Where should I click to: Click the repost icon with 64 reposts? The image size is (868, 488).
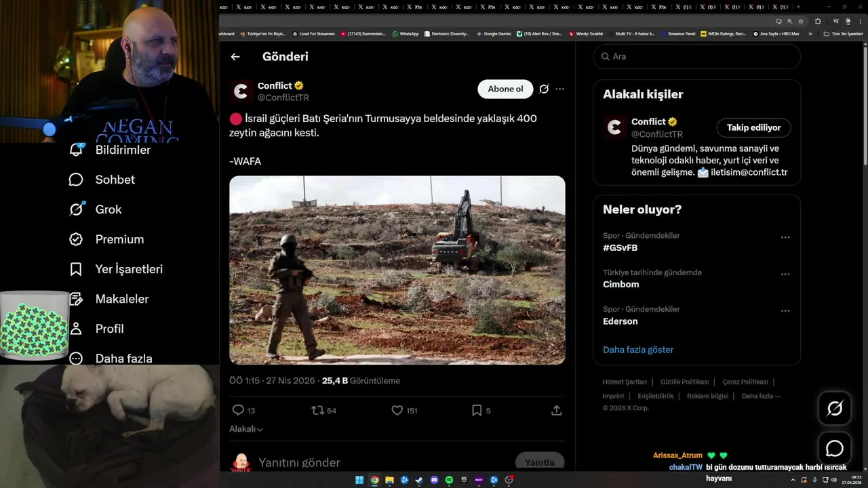click(x=317, y=410)
